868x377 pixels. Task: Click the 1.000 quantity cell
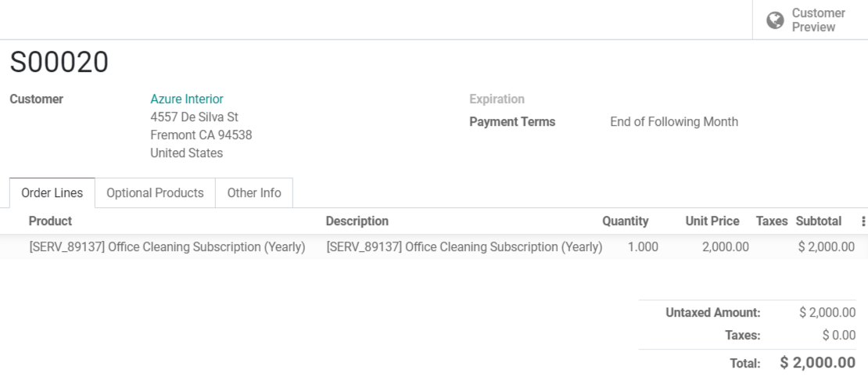(x=643, y=247)
